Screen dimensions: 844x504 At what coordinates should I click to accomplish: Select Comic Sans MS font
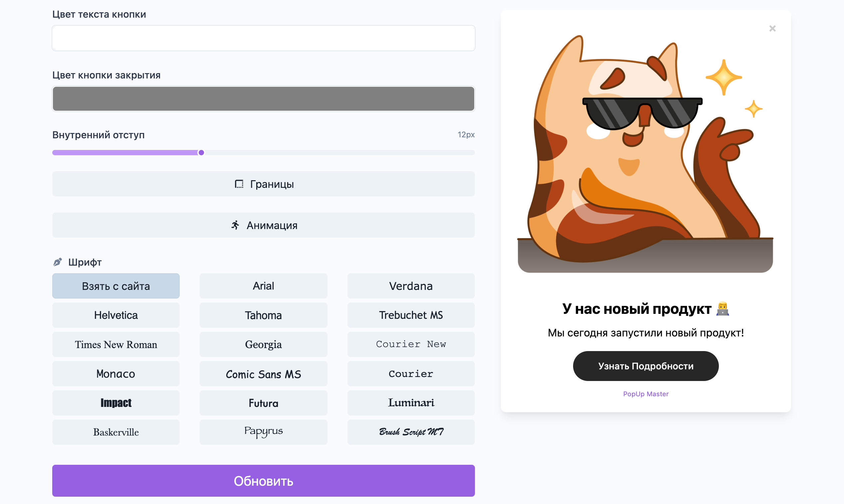[264, 374]
